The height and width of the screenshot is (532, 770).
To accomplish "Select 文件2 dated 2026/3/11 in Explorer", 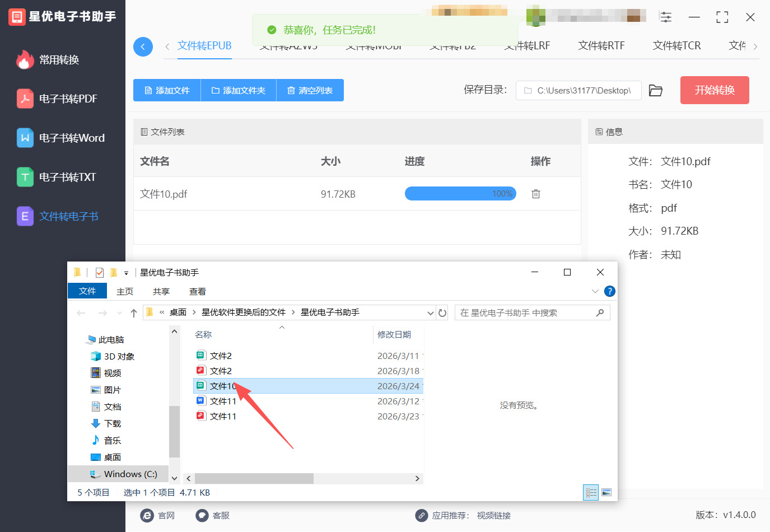I will [x=221, y=356].
